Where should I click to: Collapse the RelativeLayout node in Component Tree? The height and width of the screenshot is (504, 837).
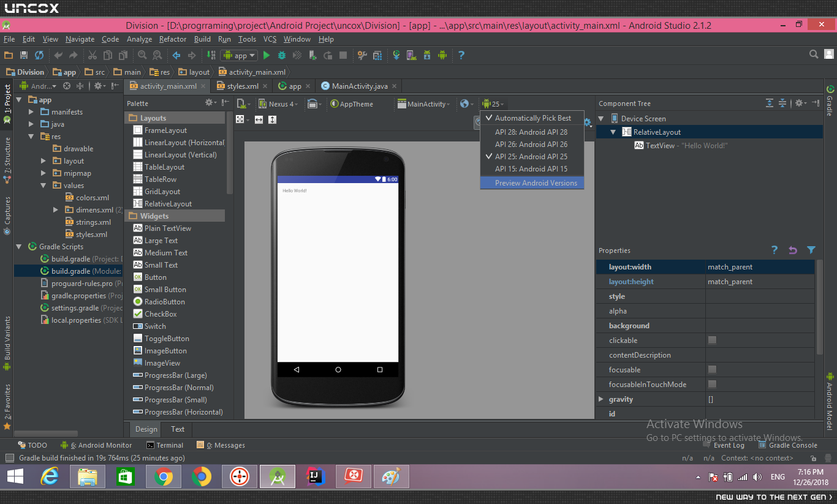613,132
